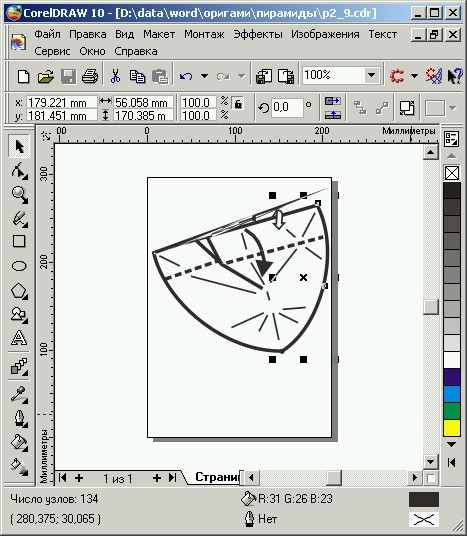
Task: Open the Эффекты menu
Action: 258,35
